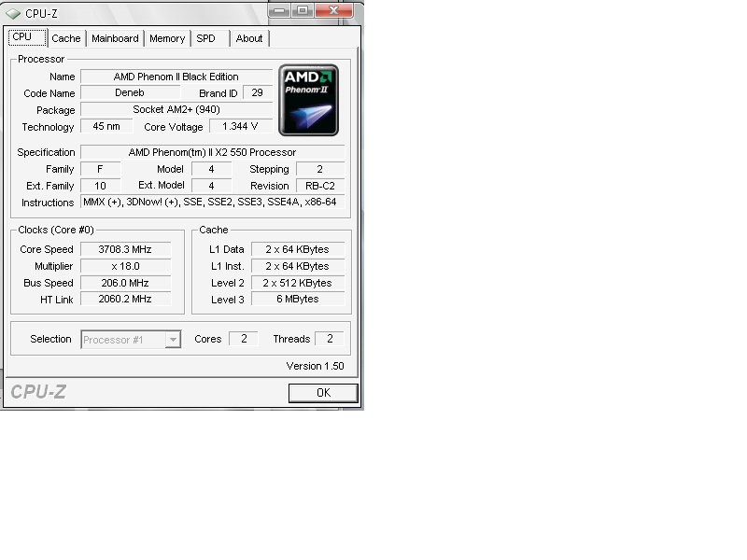This screenshot has width=747, height=560.
Task: Click the Cores value 2
Action: coord(244,339)
